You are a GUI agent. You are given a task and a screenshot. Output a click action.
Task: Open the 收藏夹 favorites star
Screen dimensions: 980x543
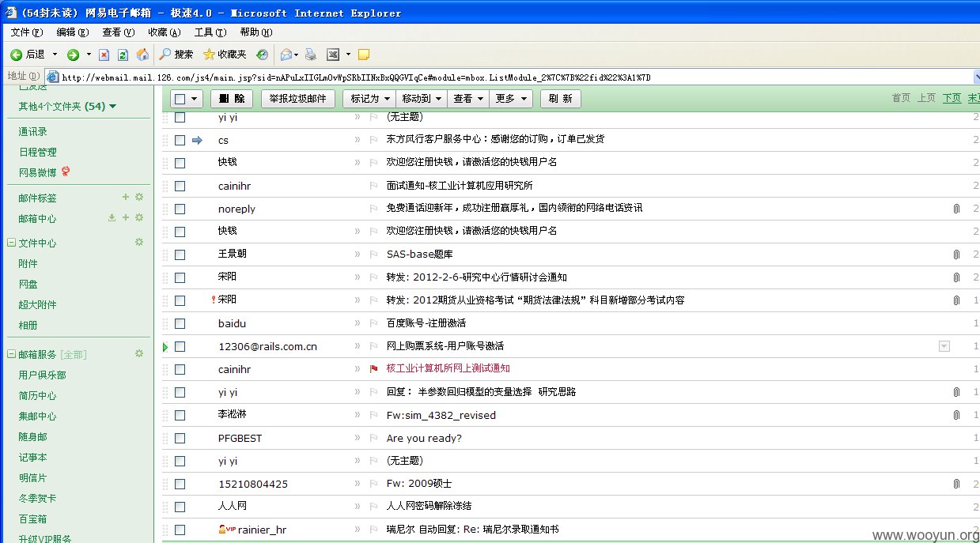225,55
